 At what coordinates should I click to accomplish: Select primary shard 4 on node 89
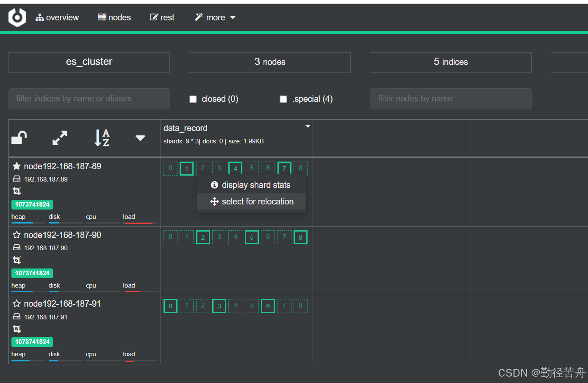pos(235,168)
